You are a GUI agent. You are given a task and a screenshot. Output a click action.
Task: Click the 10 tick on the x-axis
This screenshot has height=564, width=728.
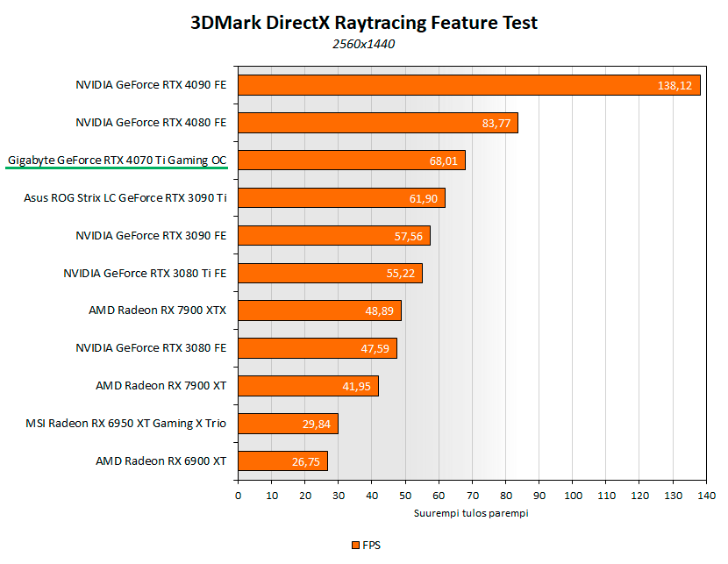click(272, 496)
